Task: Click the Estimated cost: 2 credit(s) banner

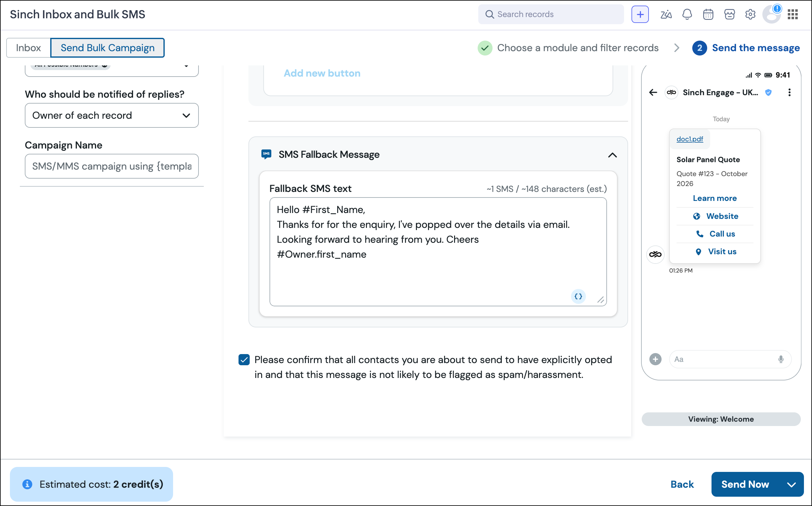Action: (x=91, y=484)
